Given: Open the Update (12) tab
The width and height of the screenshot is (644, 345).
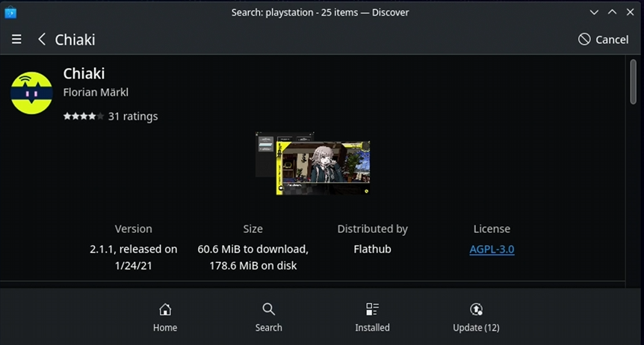Looking at the screenshot, I should click(x=476, y=317).
